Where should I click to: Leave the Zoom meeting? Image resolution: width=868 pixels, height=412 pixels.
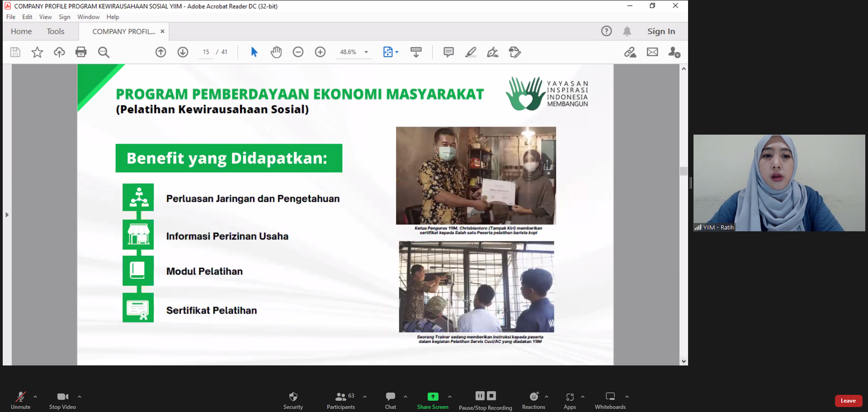848,401
